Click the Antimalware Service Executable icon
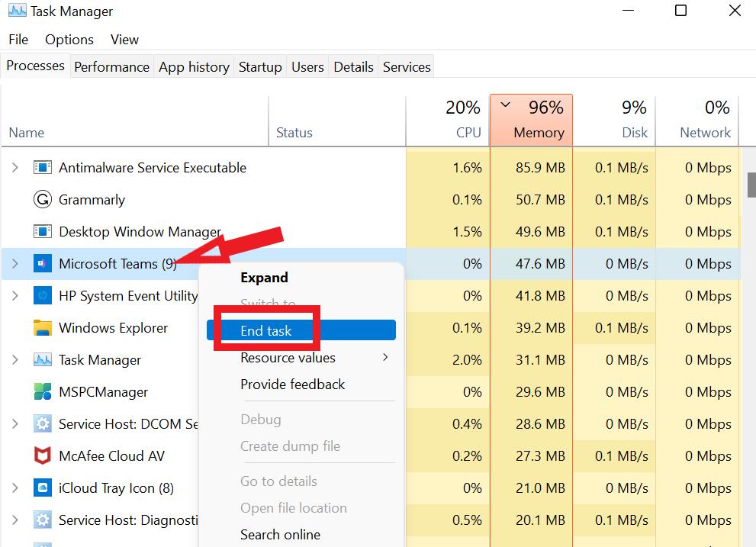Viewport: 756px width, 547px height. (43, 168)
